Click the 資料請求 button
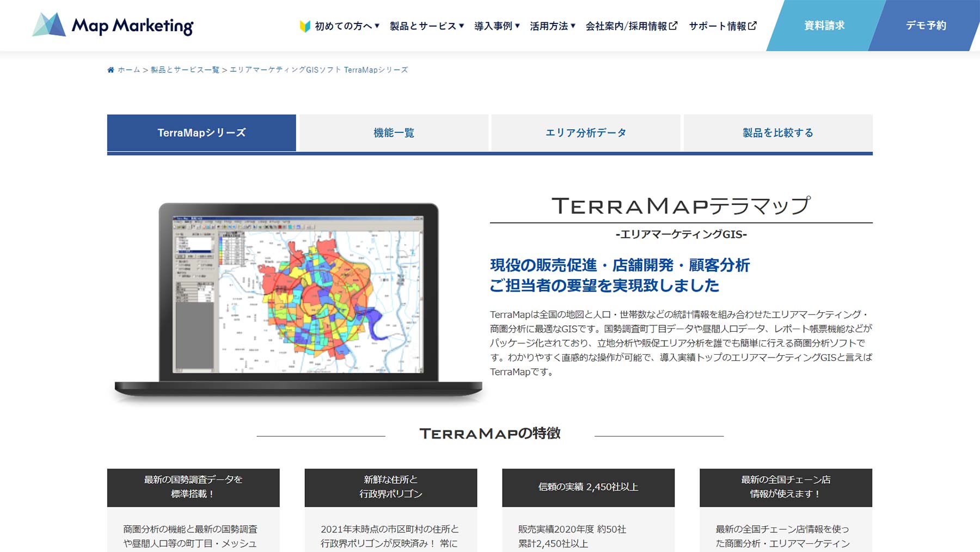The height and width of the screenshot is (552, 980). click(824, 25)
